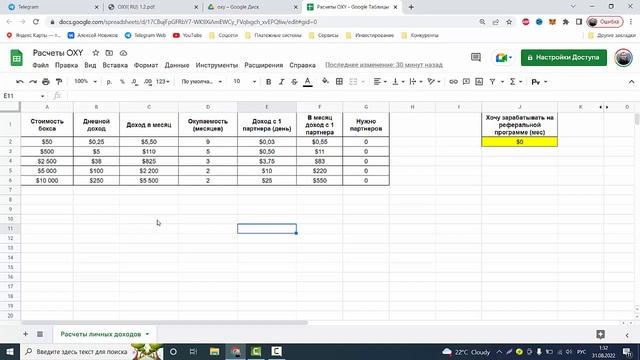Image resolution: width=640 pixels, height=360 pixels.
Task: Format as currency with р. button
Action: point(109,82)
